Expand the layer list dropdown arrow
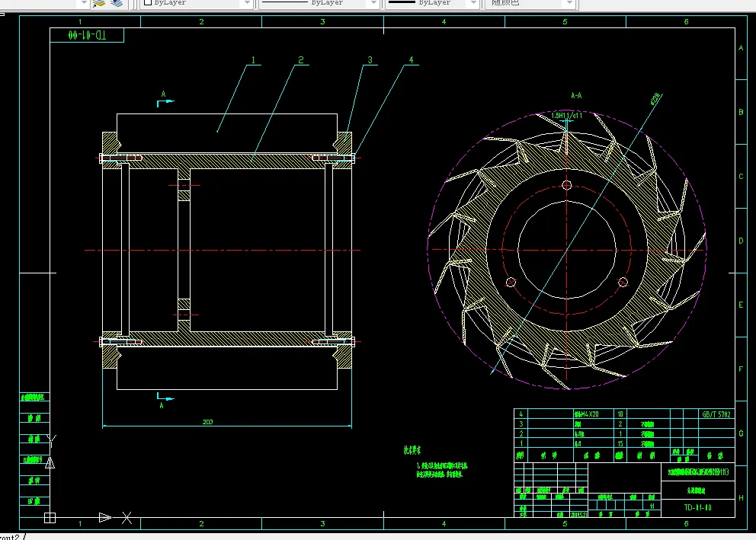The width and height of the screenshot is (756, 540). (x=84, y=3)
